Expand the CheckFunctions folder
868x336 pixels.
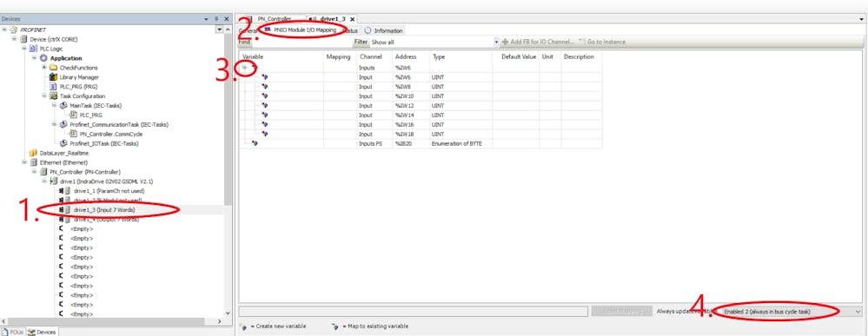44,68
